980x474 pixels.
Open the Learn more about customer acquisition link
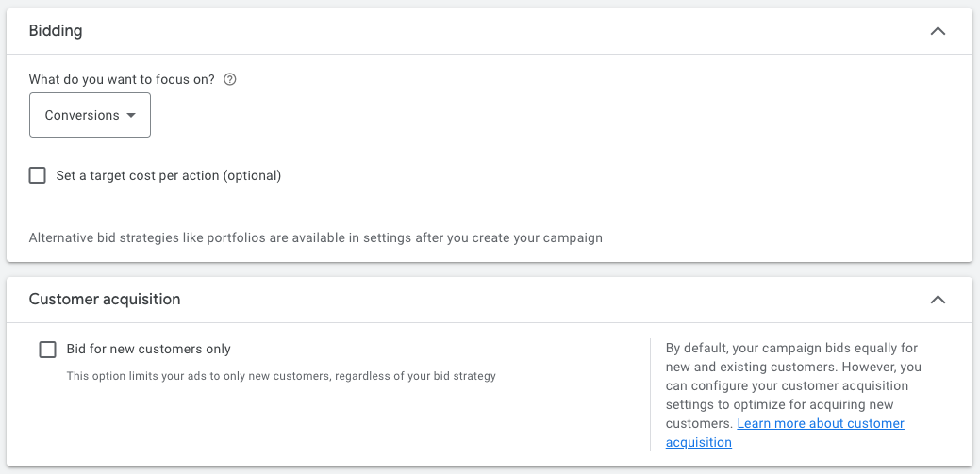click(x=820, y=424)
